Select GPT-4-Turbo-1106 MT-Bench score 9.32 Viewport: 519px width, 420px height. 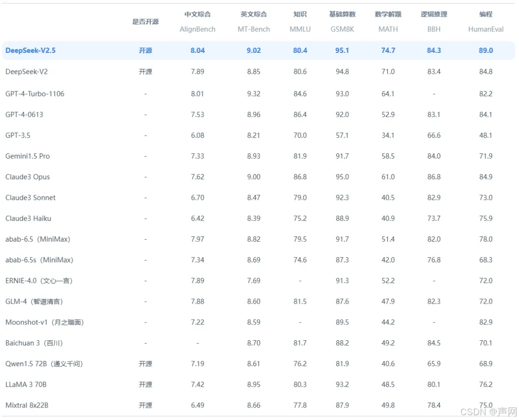pos(254,94)
